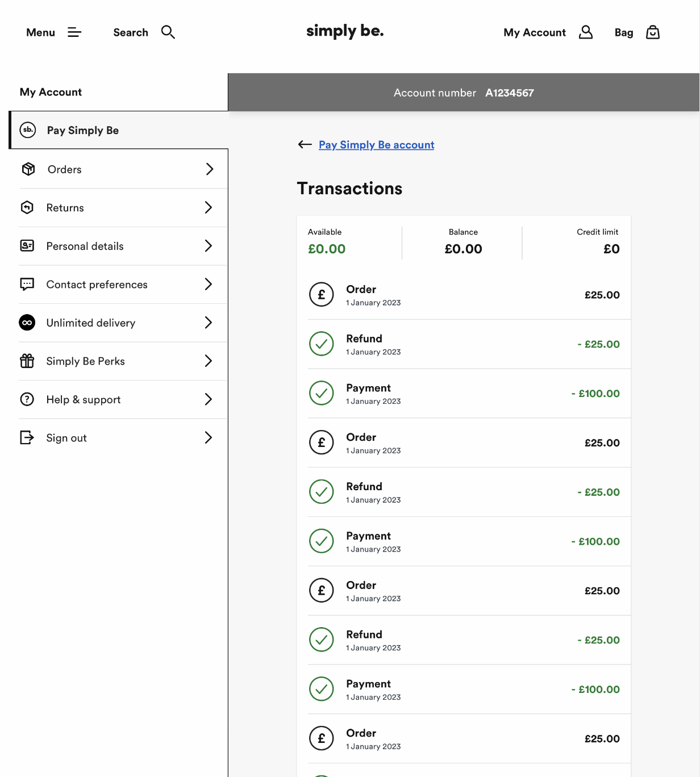Click the Search text button

(131, 32)
